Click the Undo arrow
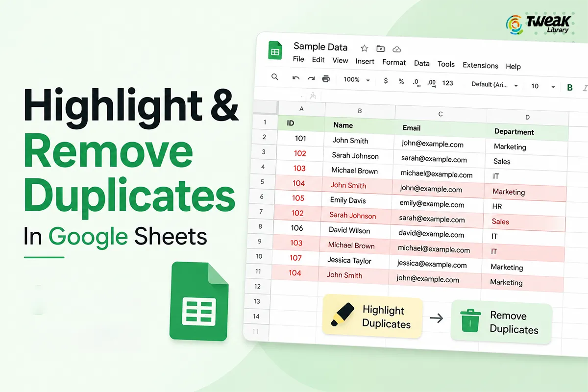 click(295, 78)
